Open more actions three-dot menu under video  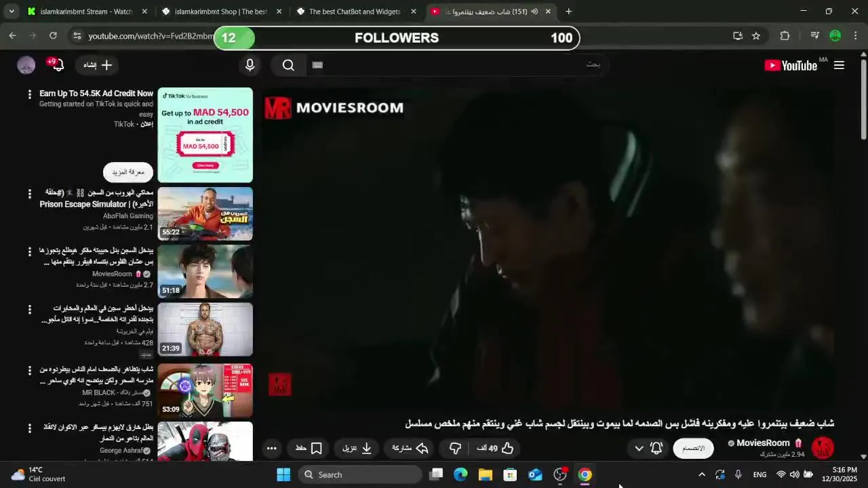tap(271, 448)
